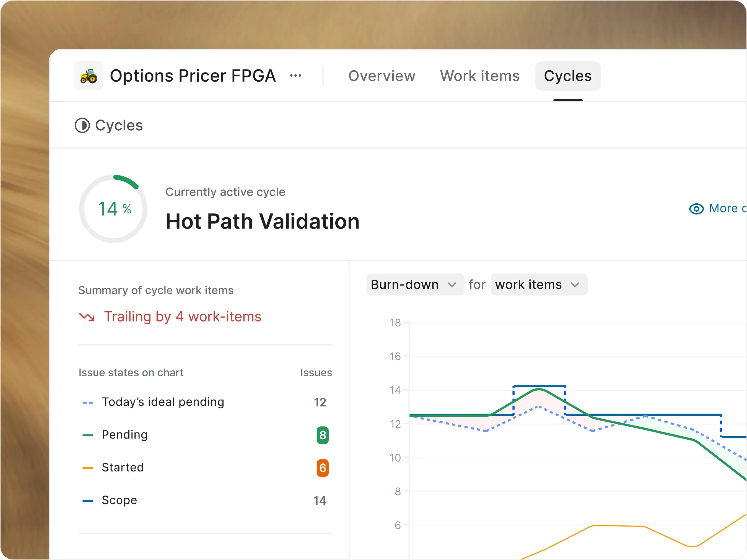Click the eye icon beside More
Image resolution: width=747 pixels, height=560 pixels.
click(696, 208)
